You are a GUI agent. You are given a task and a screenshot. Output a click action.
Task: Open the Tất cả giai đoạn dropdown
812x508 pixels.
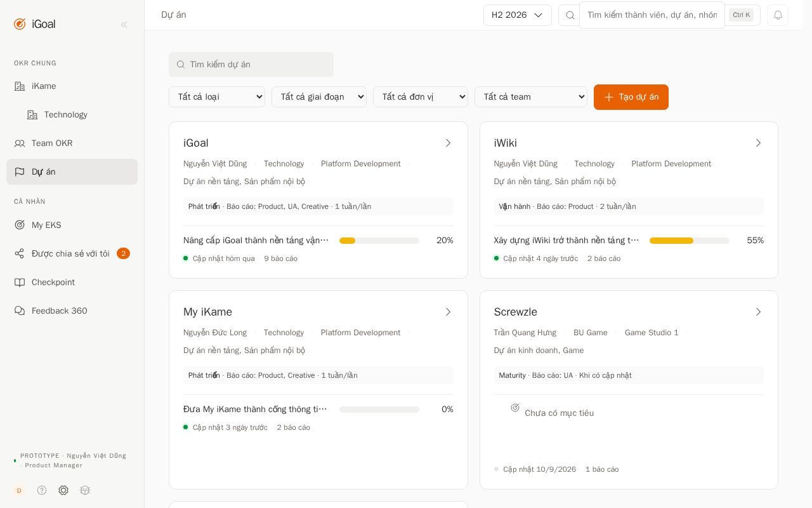pyautogui.click(x=319, y=97)
